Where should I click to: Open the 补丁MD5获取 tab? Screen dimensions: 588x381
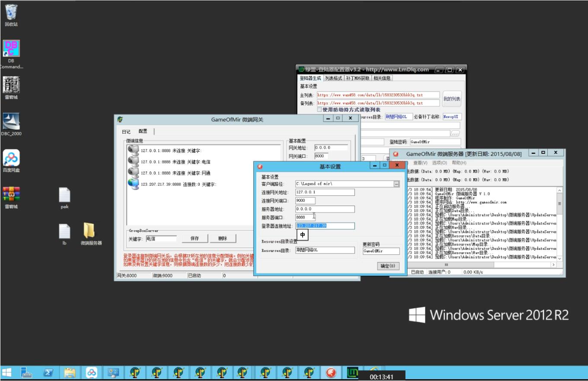pos(358,78)
